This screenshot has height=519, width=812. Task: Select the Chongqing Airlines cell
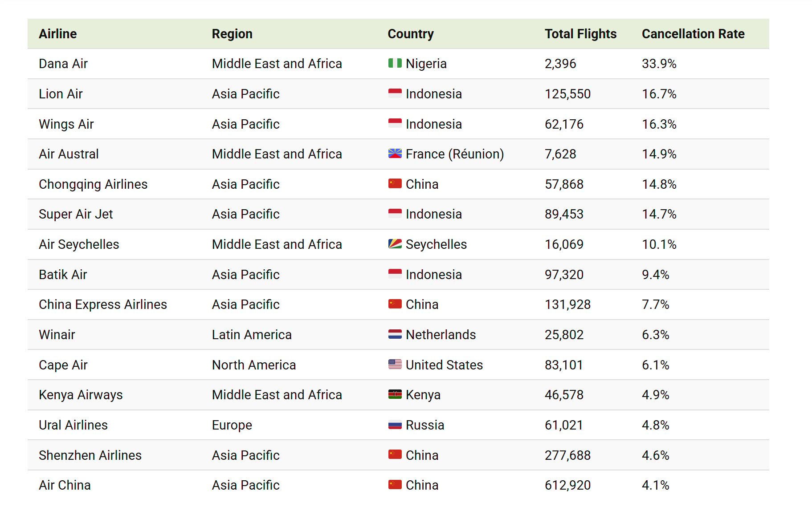[93, 184]
